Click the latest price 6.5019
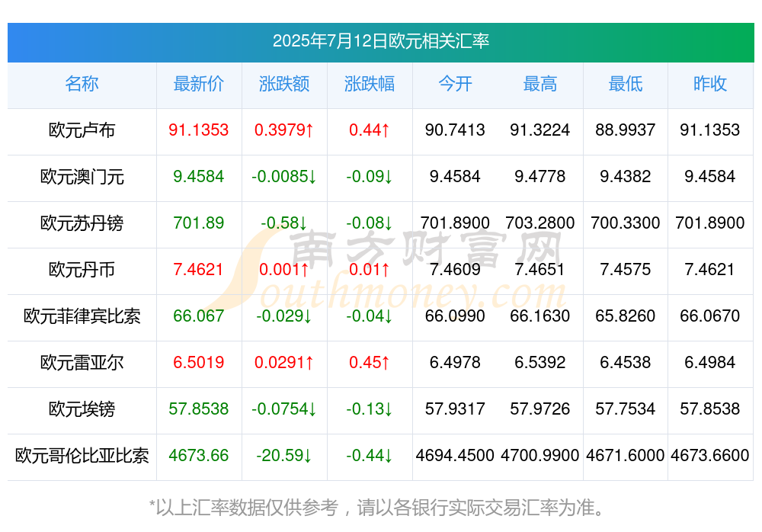Image resolution: width=762 pixels, height=532 pixels. pos(198,362)
